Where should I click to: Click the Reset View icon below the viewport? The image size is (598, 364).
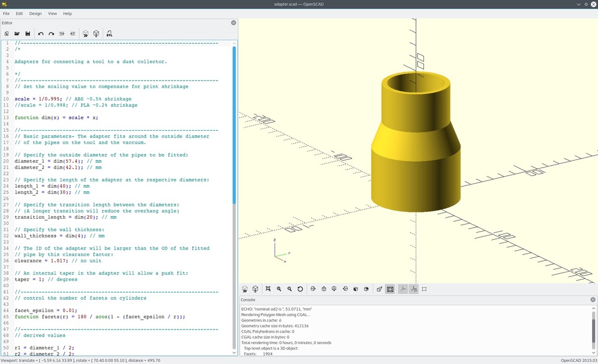click(300, 289)
